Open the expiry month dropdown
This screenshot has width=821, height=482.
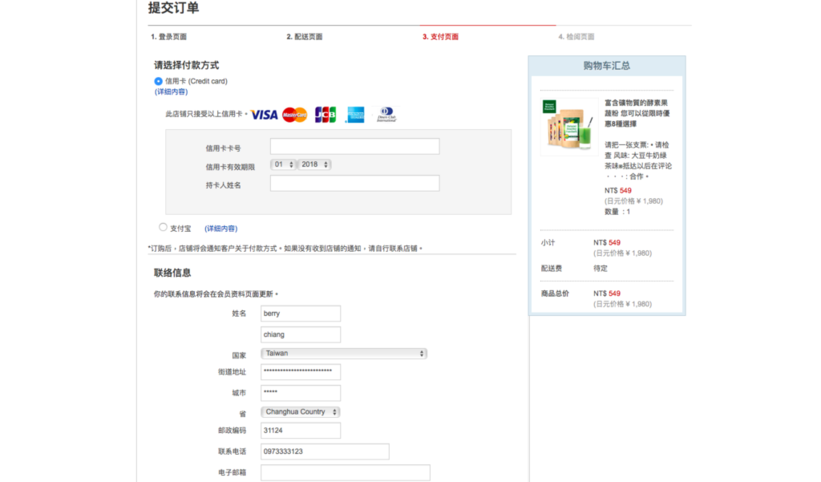284,165
